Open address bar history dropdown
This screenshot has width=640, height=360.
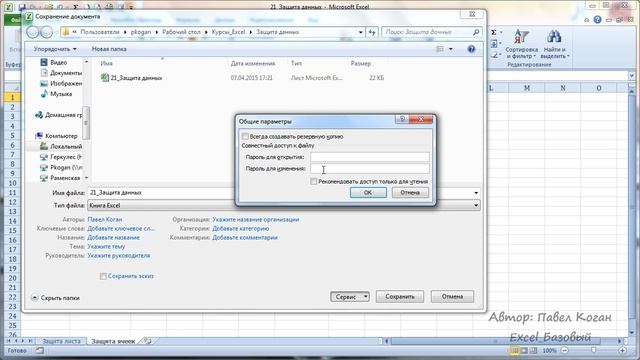(x=361, y=32)
